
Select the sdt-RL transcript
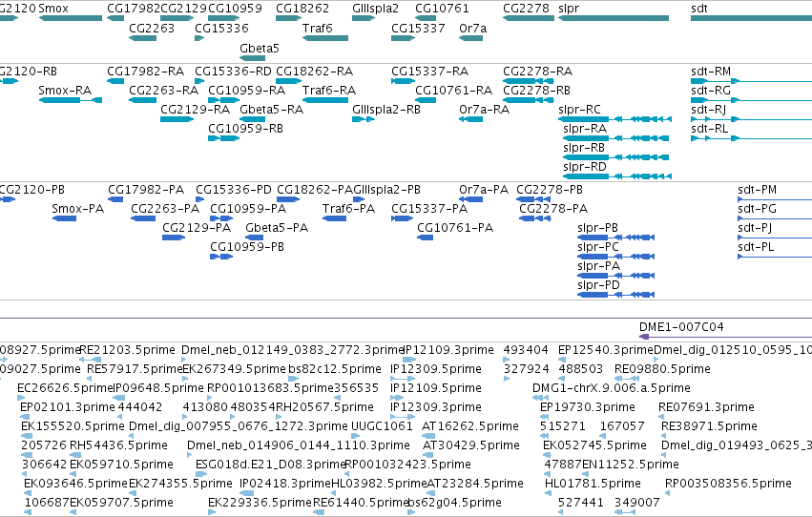click(x=752, y=138)
